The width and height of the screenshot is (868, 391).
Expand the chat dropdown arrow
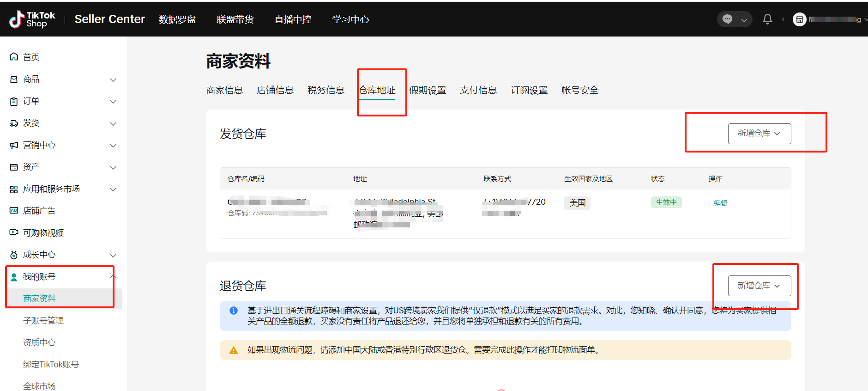[744, 20]
